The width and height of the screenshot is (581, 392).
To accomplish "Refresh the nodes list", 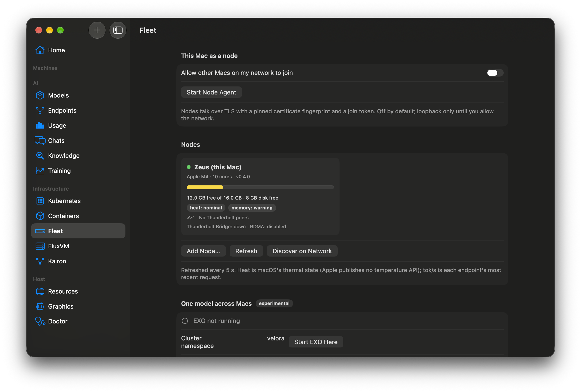I will click(246, 251).
